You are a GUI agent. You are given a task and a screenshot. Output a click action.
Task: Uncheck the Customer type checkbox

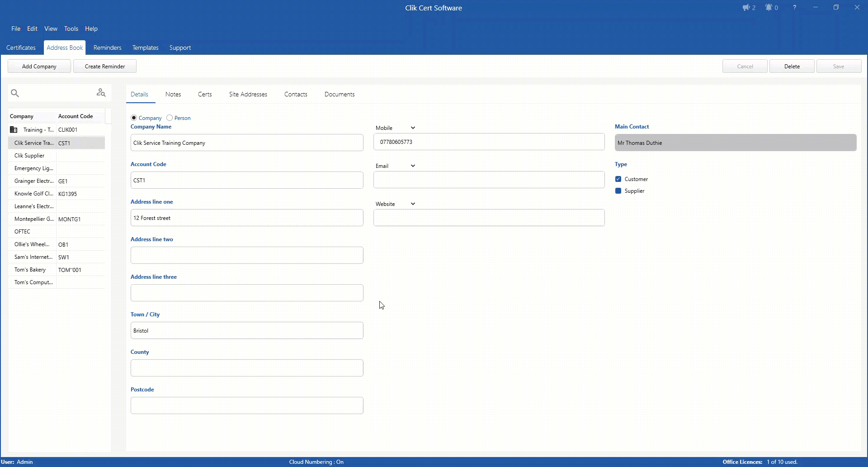618,179
